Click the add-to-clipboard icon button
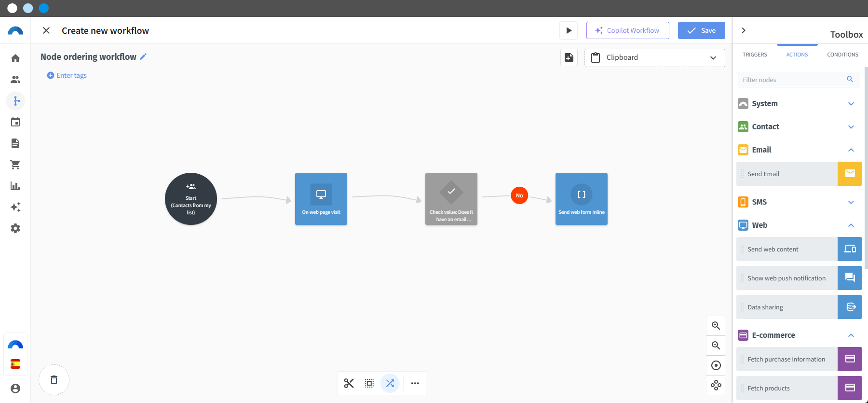This screenshot has height=403, width=868. tap(569, 57)
